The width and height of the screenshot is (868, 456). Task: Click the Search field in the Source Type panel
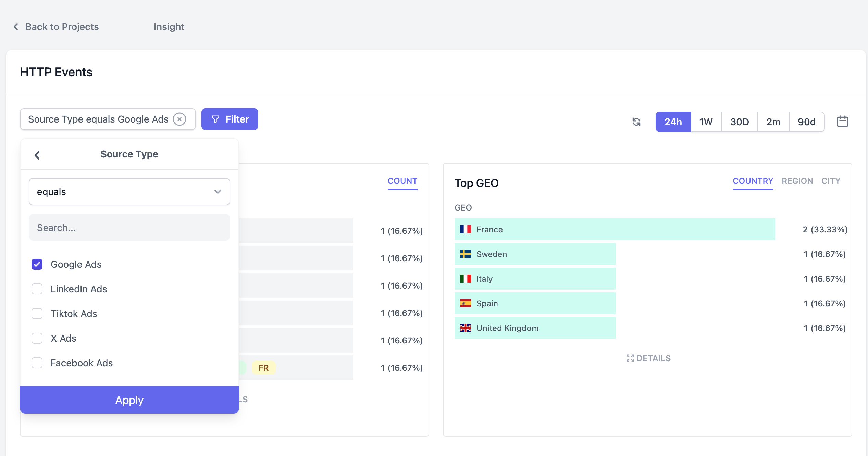[129, 227]
